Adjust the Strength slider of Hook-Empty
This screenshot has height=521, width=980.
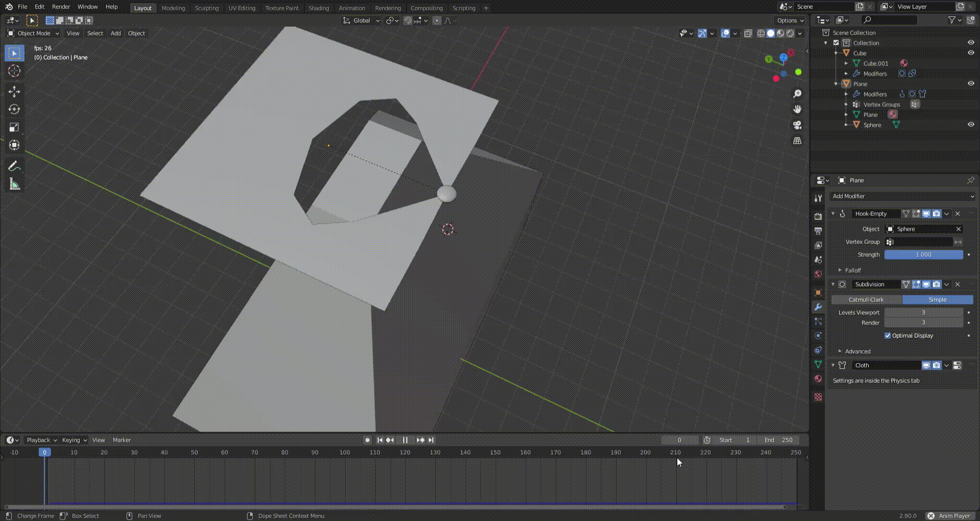tap(923, 254)
